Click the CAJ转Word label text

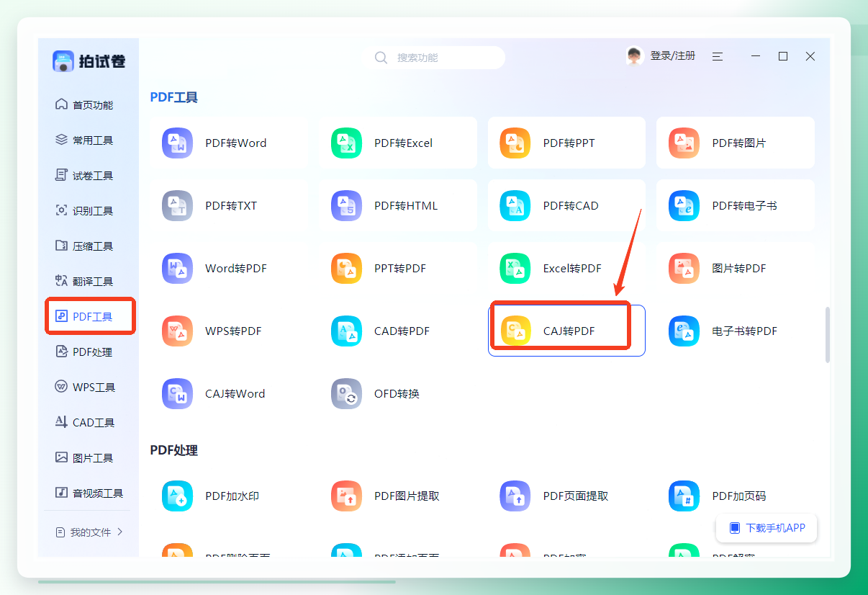(235, 394)
